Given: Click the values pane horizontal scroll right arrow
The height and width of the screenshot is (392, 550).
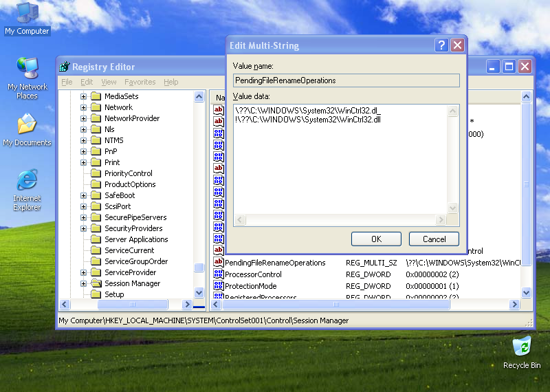Looking at the screenshot, I should 514,304.
